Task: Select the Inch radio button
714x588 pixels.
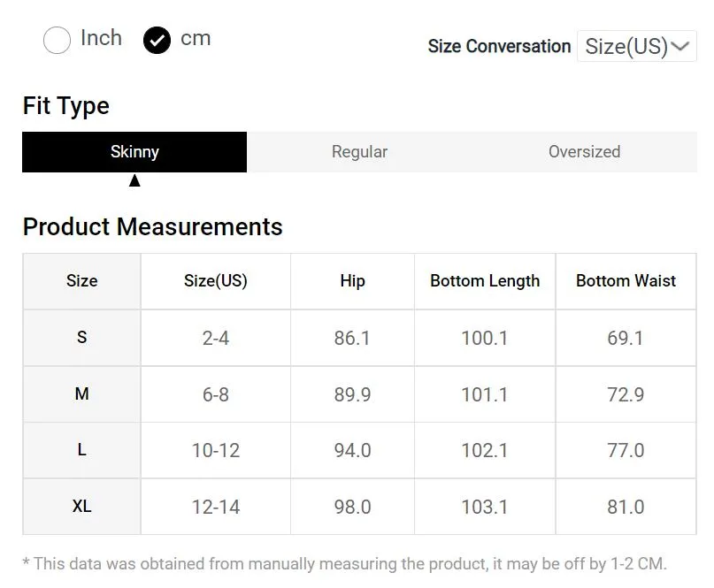Action: pyautogui.click(x=57, y=40)
